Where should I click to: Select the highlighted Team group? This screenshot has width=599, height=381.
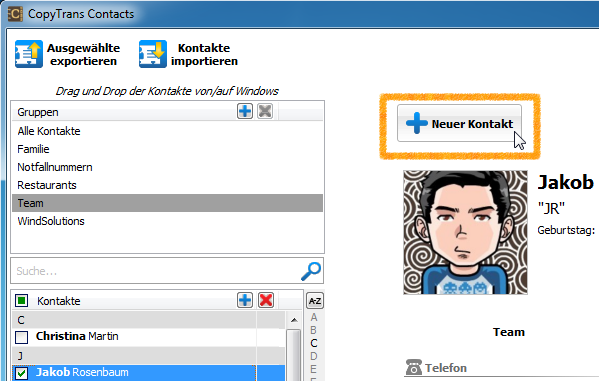(167, 203)
